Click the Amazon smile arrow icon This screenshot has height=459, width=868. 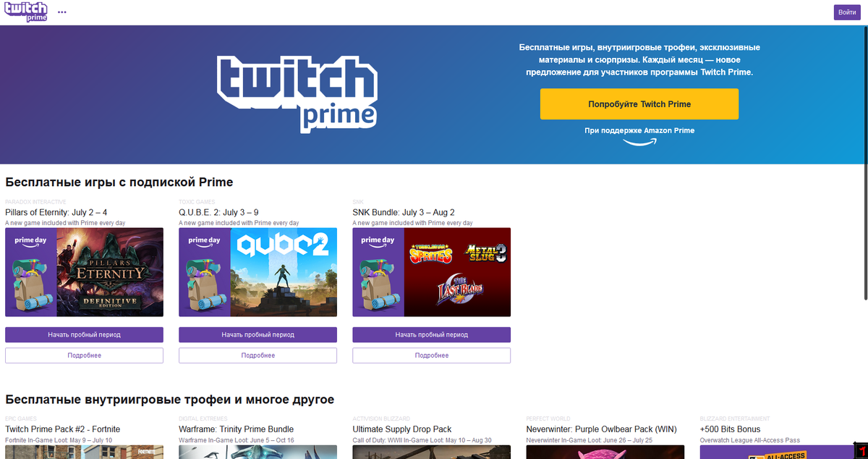[x=639, y=142]
